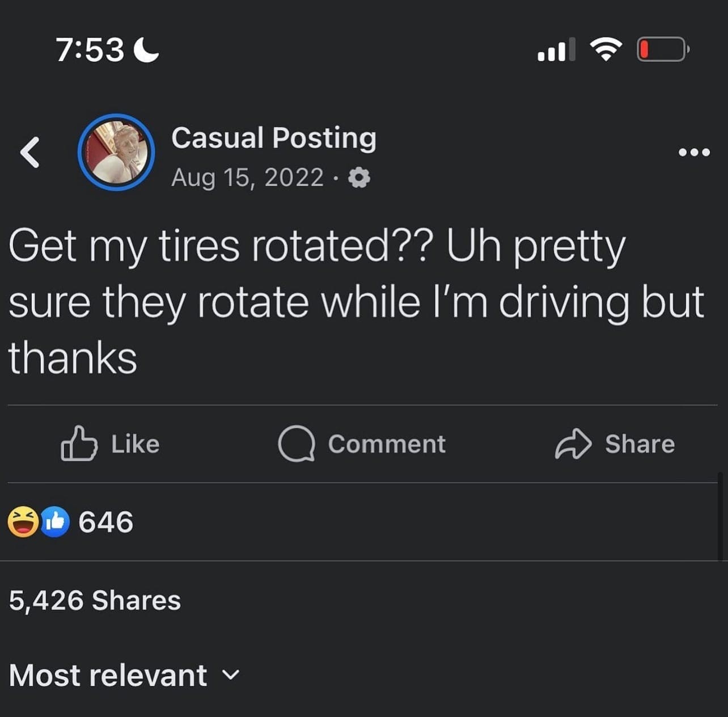Tap the Share arrow icon
The width and height of the screenshot is (728, 717).
pyautogui.click(x=573, y=444)
